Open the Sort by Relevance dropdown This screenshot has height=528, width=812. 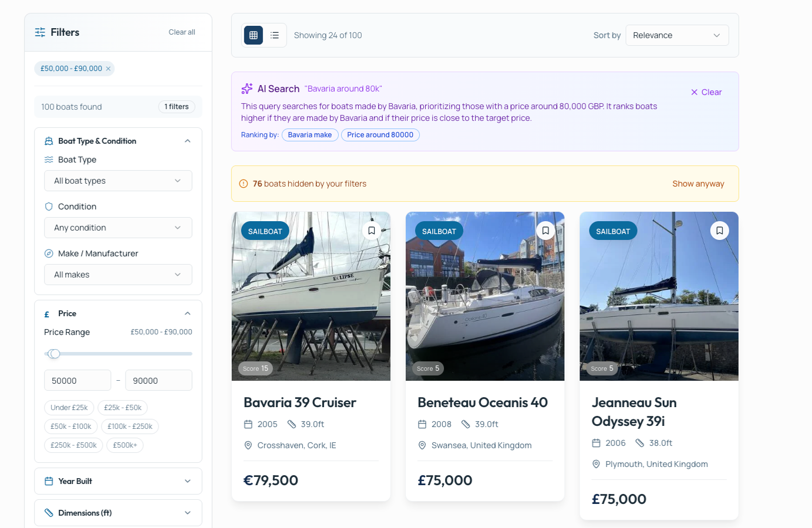(677, 35)
